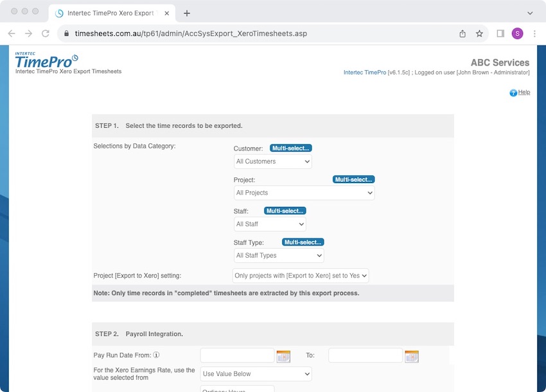
Task: Click the share page icon in address bar
Action: [462, 33]
